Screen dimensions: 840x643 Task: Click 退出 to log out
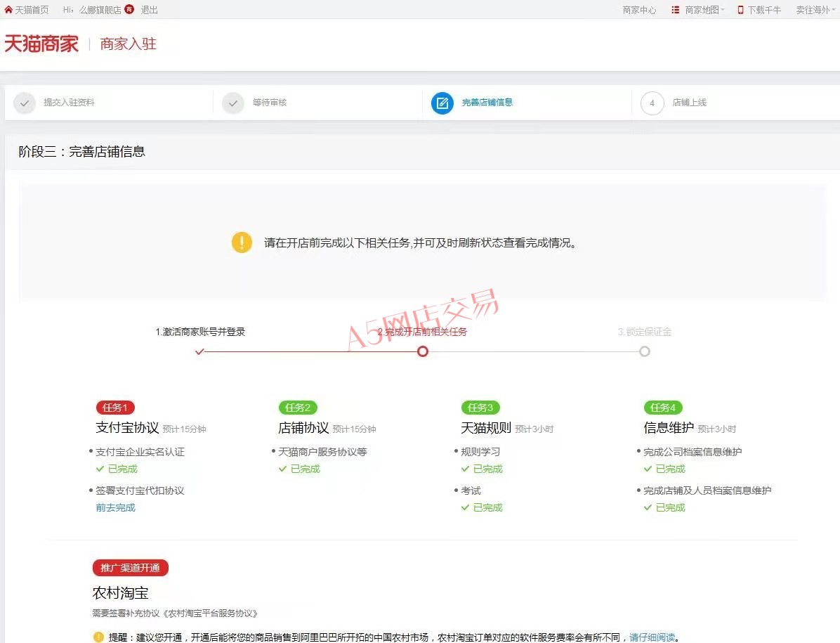150,10
